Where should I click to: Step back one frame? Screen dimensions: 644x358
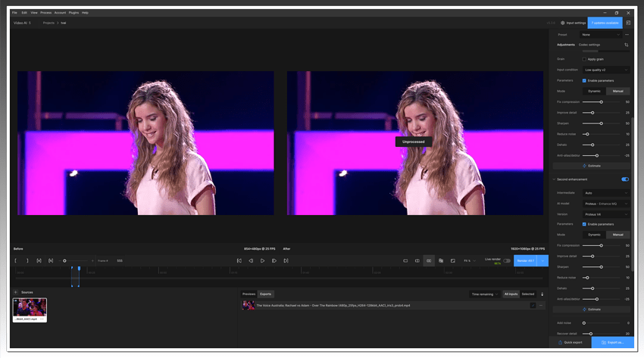[251, 261]
